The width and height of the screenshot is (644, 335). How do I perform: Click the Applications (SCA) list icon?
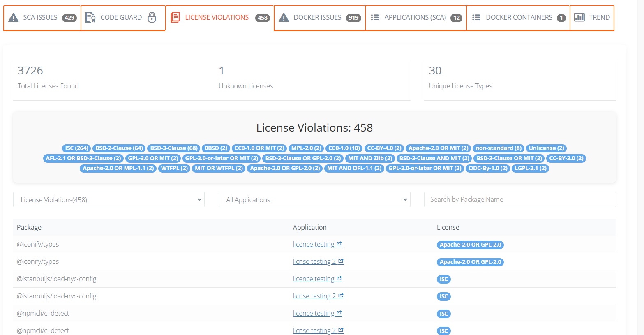(375, 17)
